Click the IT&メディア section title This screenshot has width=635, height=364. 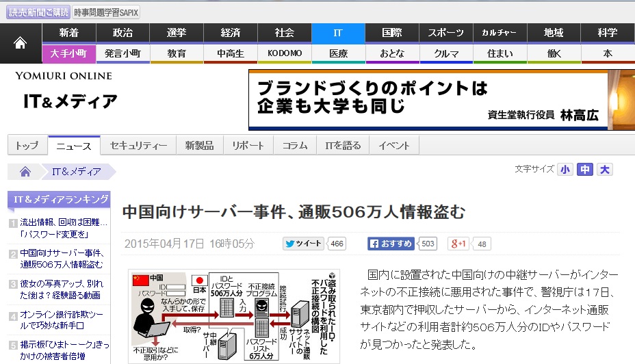(x=70, y=101)
